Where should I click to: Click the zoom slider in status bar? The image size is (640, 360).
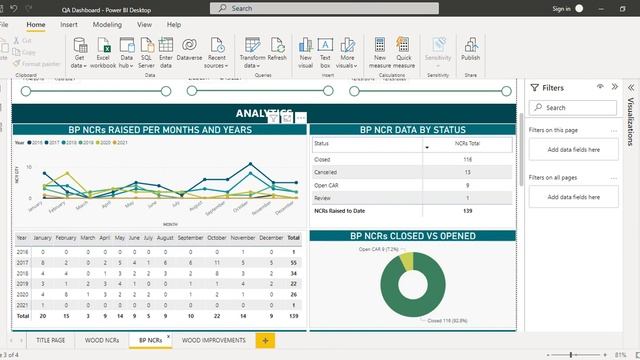tap(576, 355)
